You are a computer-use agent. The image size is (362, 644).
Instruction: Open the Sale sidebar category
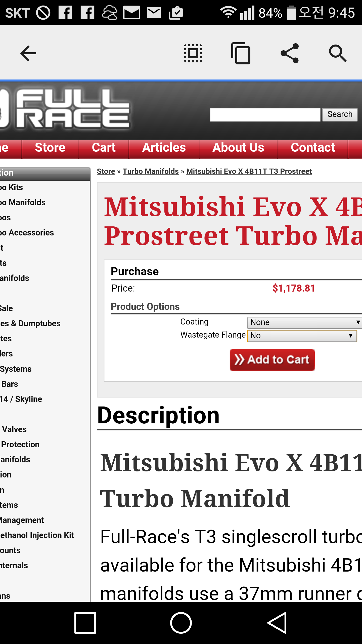coord(6,308)
